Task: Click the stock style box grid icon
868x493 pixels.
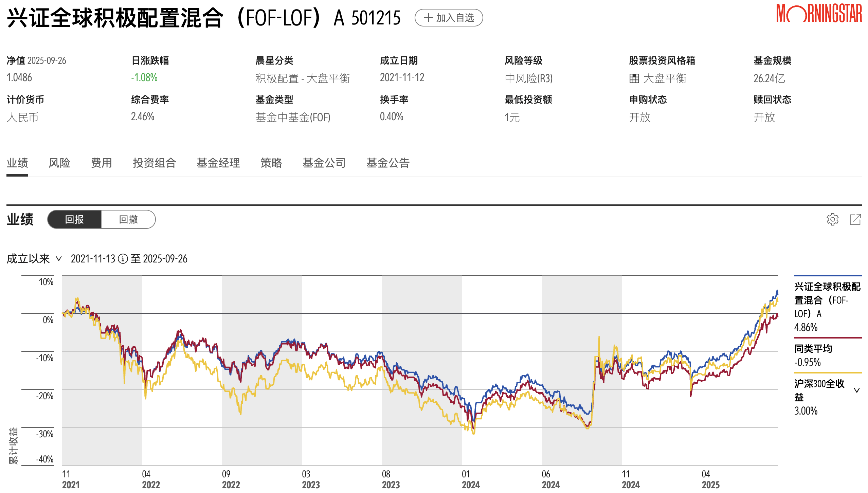Action: point(634,78)
